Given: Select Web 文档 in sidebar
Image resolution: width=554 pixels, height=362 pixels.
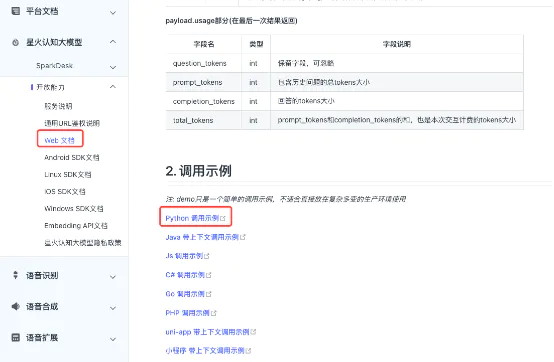Looking at the screenshot, I should [59, 140].
